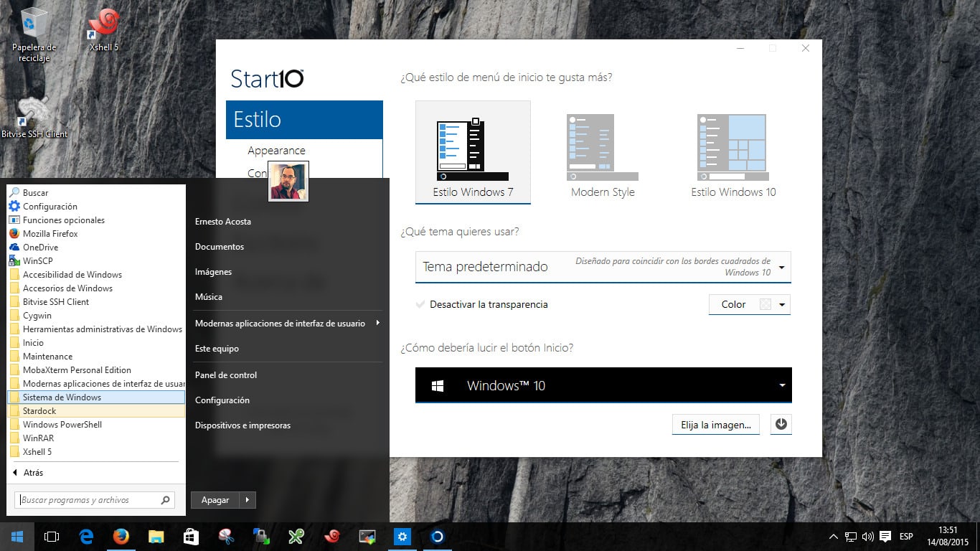980x551 pixels.
Task: Select the Estilo Windows 10 style preview
Action: [x=732, y=147]
